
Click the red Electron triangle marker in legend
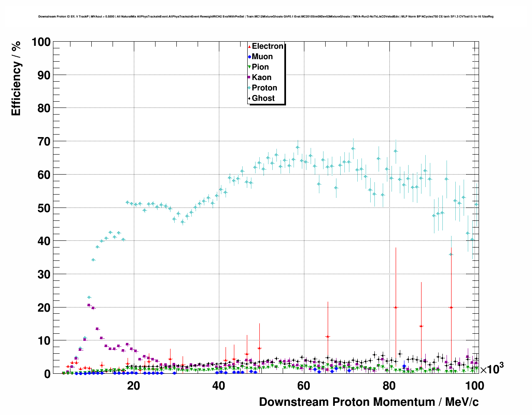pos(250,47)
